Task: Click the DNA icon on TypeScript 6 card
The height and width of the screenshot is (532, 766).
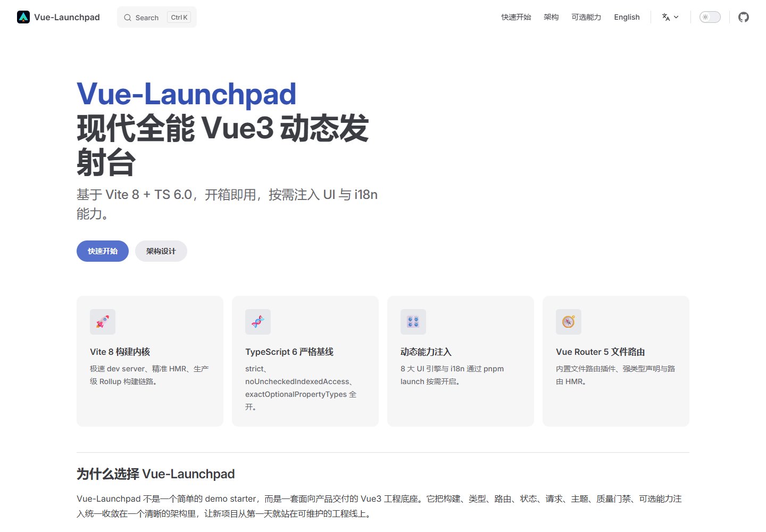Action: [258, 322]
